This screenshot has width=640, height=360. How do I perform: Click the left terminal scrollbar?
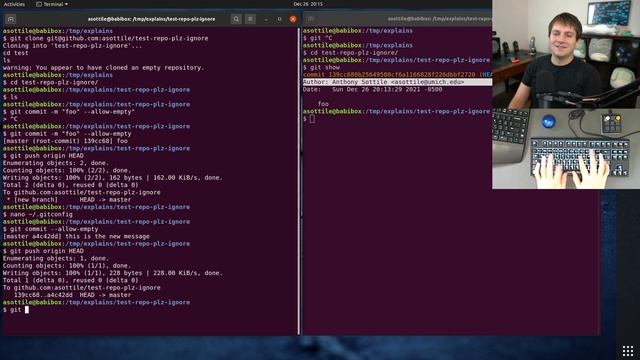299,182
